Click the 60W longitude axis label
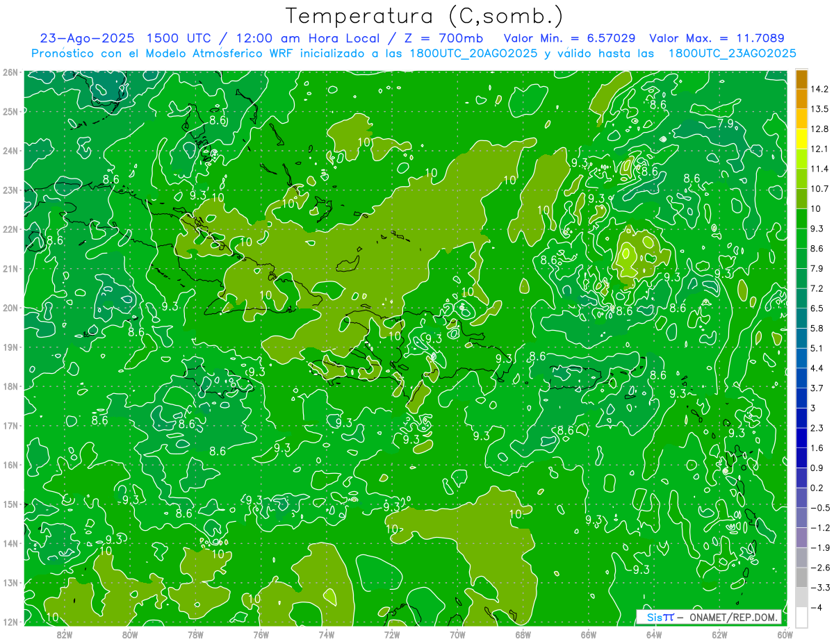834x644 pixels. coord(785,634)
